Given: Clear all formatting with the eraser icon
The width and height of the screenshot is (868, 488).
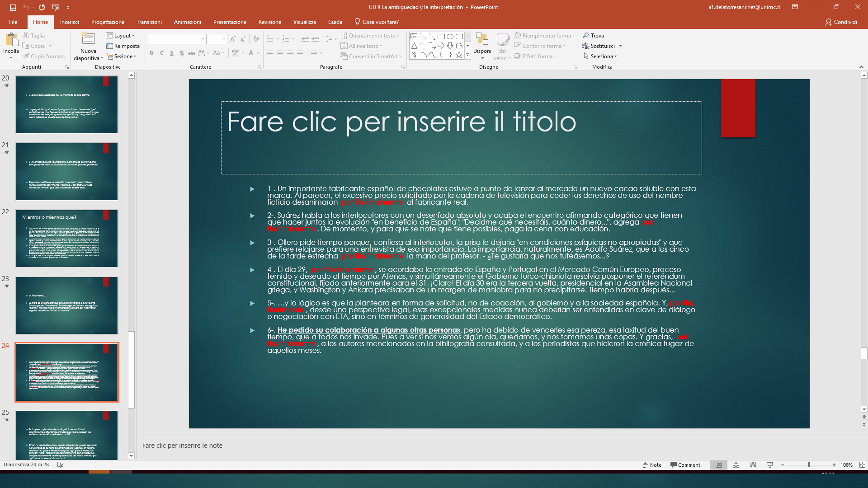Looking at the screenshot, I should [x=256, y=39].
